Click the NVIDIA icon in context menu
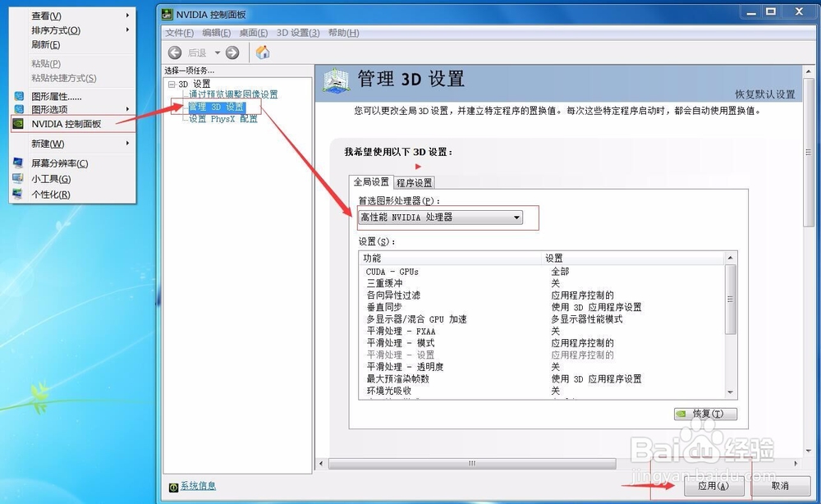Image resolution: width=821 pixels, height=504 pixels. (18, 124)
